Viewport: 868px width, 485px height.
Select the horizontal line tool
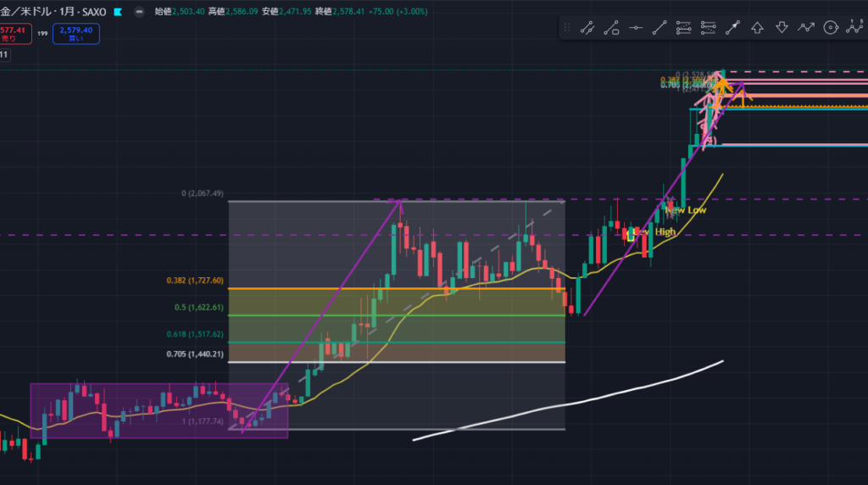click(635, 28)
